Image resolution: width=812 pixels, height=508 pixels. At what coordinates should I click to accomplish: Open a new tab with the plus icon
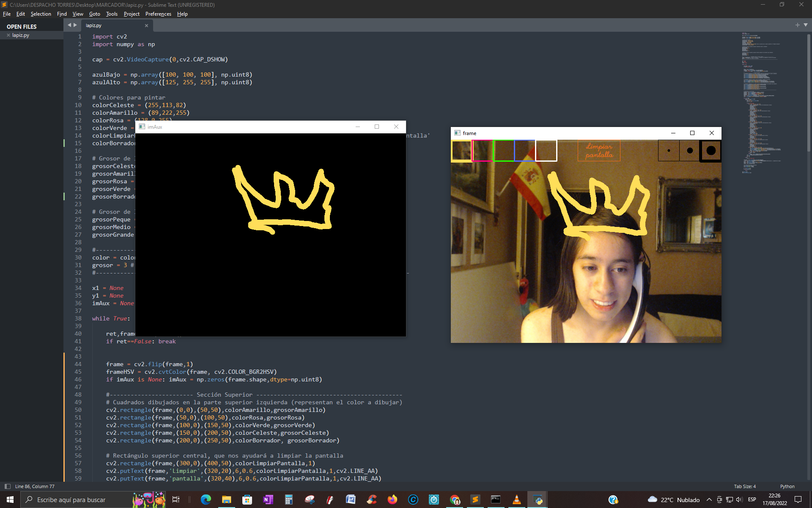click(797, 25)
